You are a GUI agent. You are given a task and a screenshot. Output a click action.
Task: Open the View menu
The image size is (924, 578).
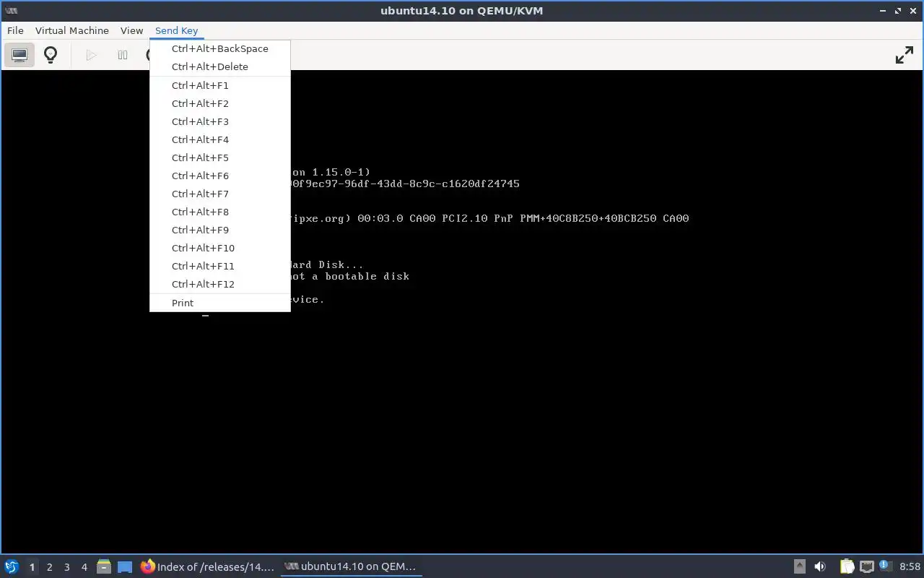pos(131,30)
